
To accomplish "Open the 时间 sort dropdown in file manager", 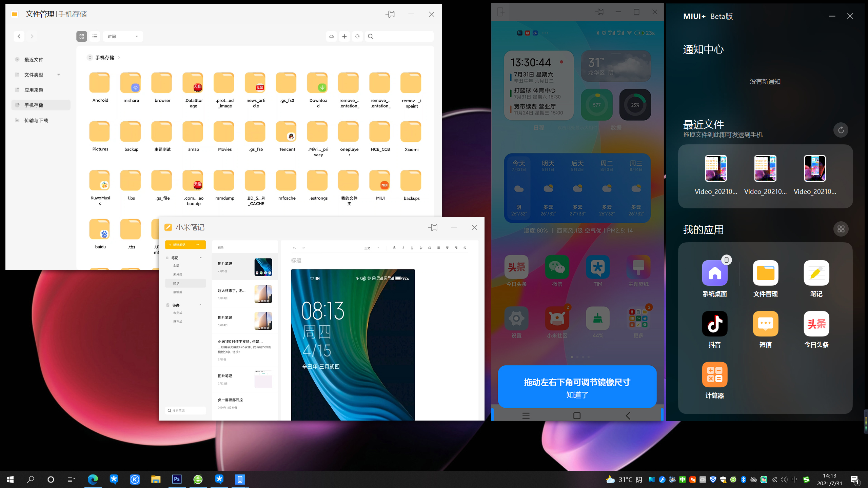I will [123, 36].
